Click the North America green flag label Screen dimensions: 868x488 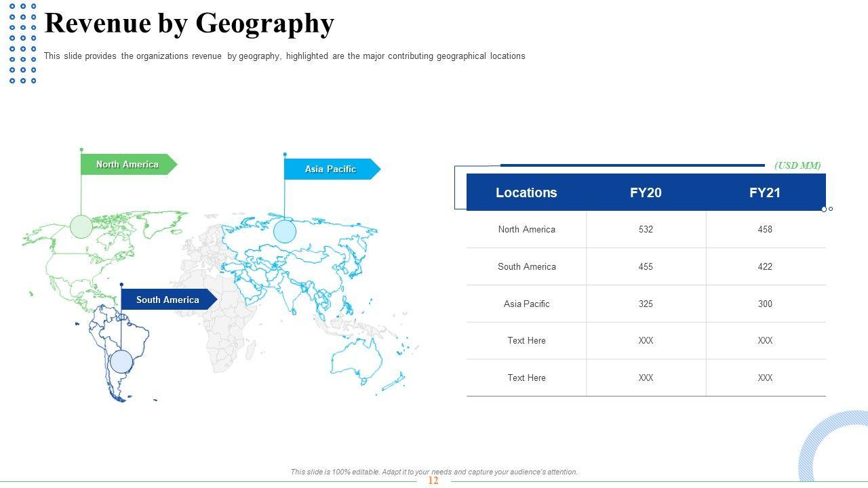coord(127,165)
